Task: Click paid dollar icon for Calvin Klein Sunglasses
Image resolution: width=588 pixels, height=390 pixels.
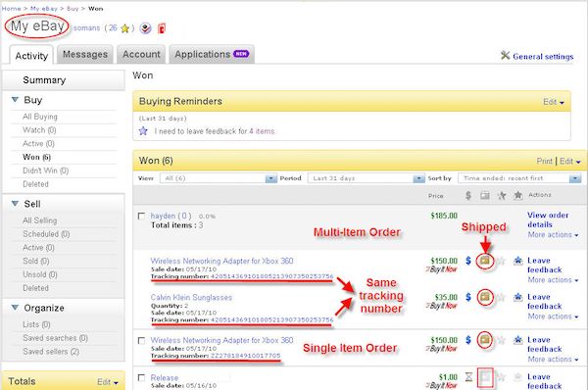Action: pos(468,297)
